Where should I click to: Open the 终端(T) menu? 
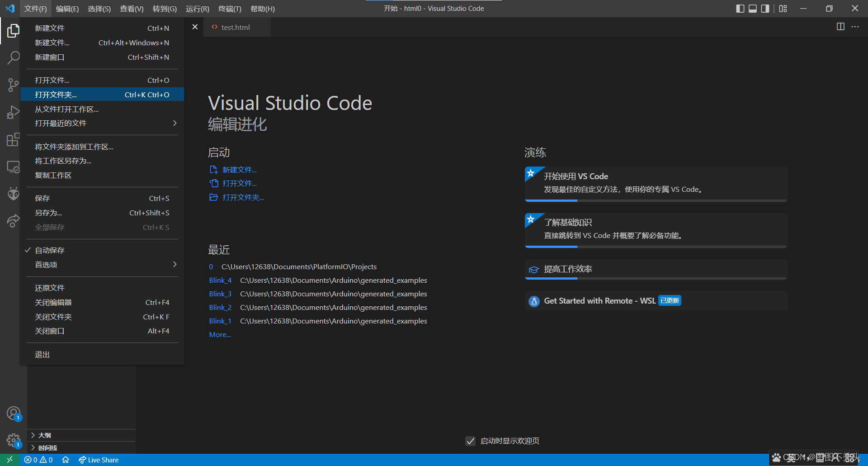(230, 9)
